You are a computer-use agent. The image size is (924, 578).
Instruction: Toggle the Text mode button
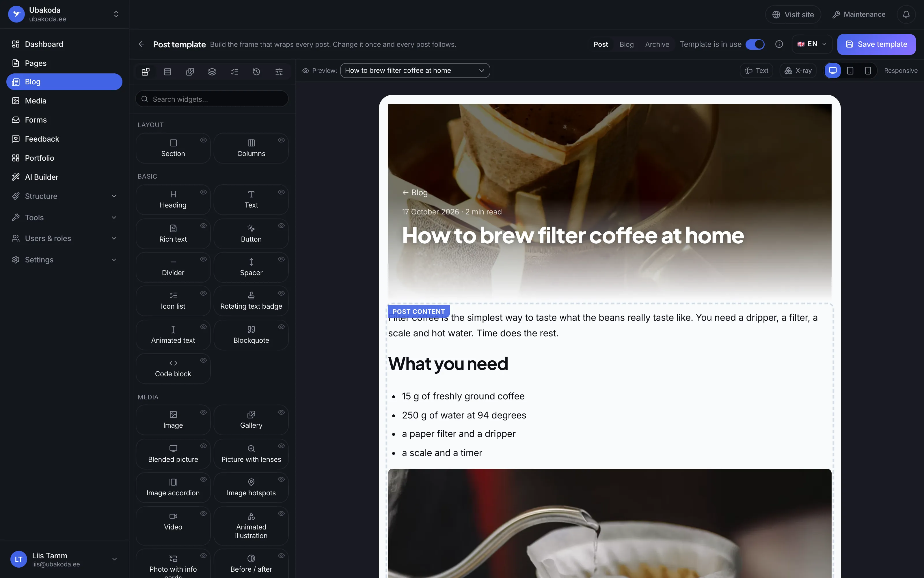pyautogui.click(x=757, y=71)
